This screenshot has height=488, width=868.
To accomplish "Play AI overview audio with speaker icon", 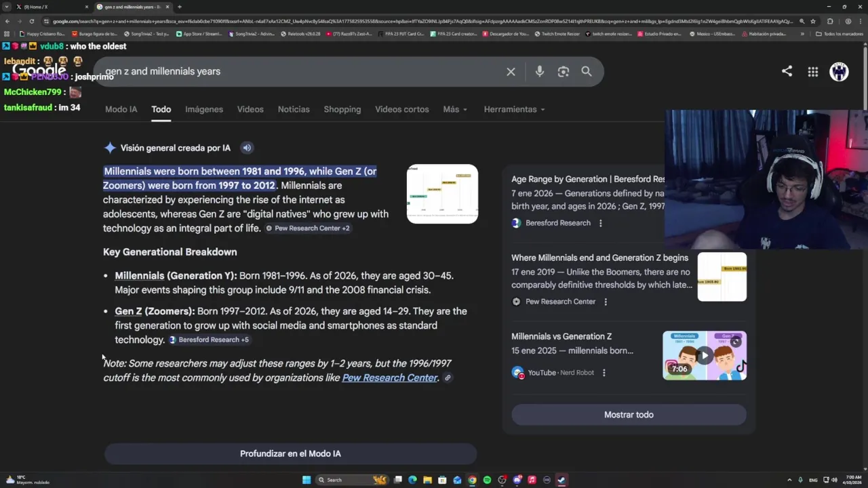I will (247, 148).
